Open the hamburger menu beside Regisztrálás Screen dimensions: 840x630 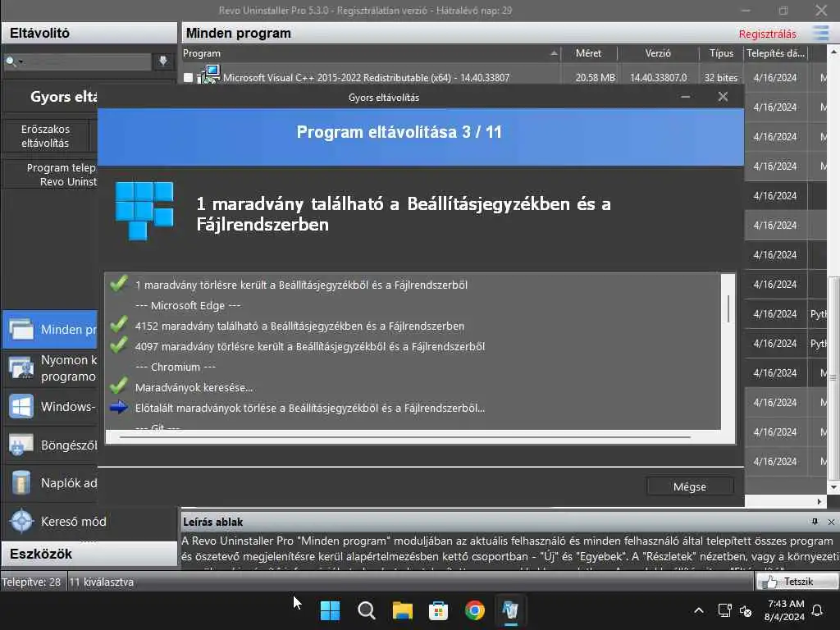tap(820, 33)
